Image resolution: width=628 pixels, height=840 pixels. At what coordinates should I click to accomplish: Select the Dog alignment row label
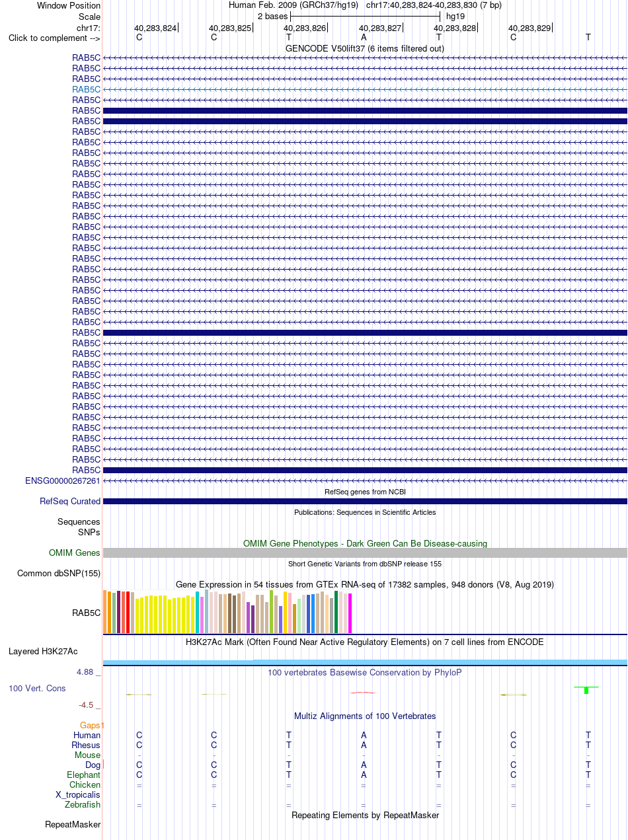pos(93,765)
